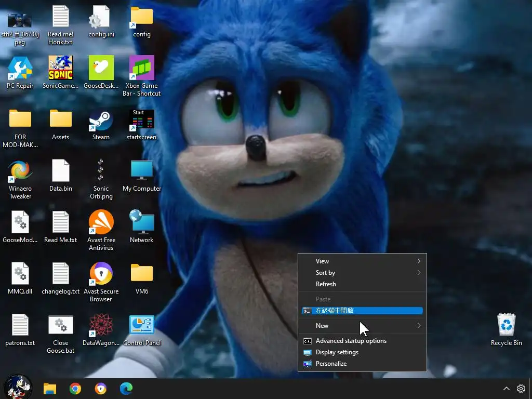Launch Google Chrome from the taskbar
The height and width of the screenshot is (399, 532).
[x=75, y=389]
